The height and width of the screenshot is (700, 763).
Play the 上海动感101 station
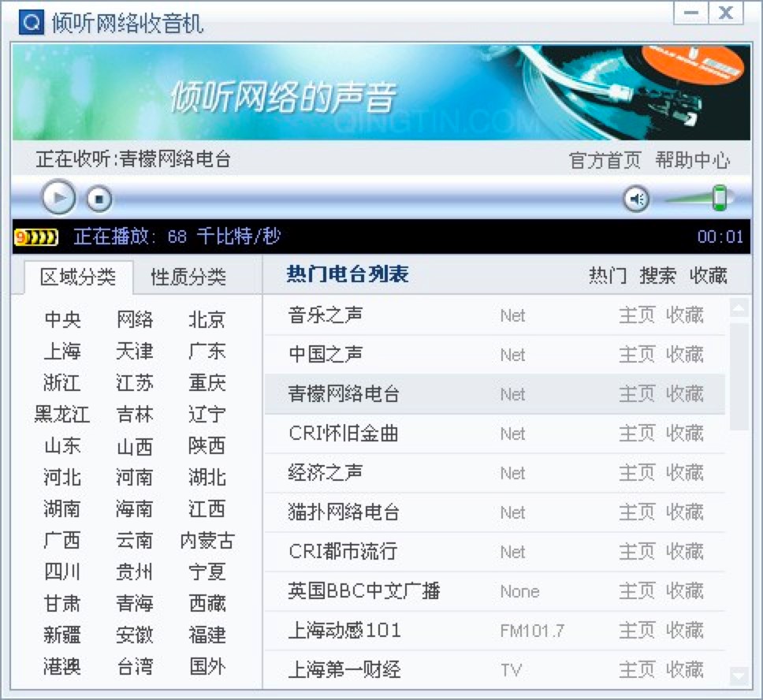pyautogui.click(x=344, y=631)
